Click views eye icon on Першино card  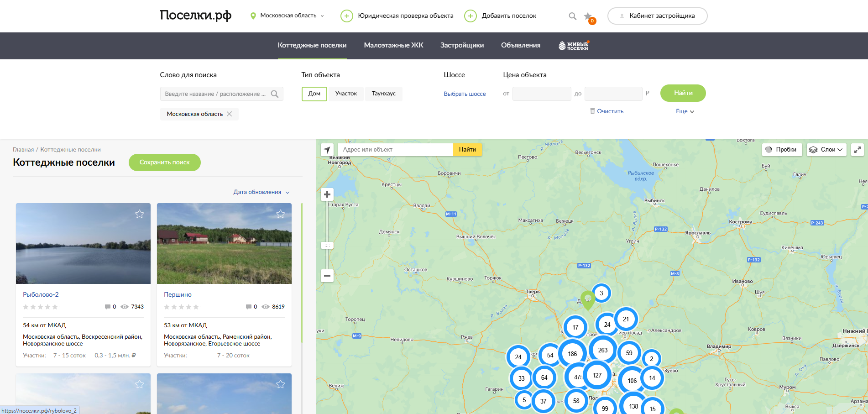pos(266,307)
